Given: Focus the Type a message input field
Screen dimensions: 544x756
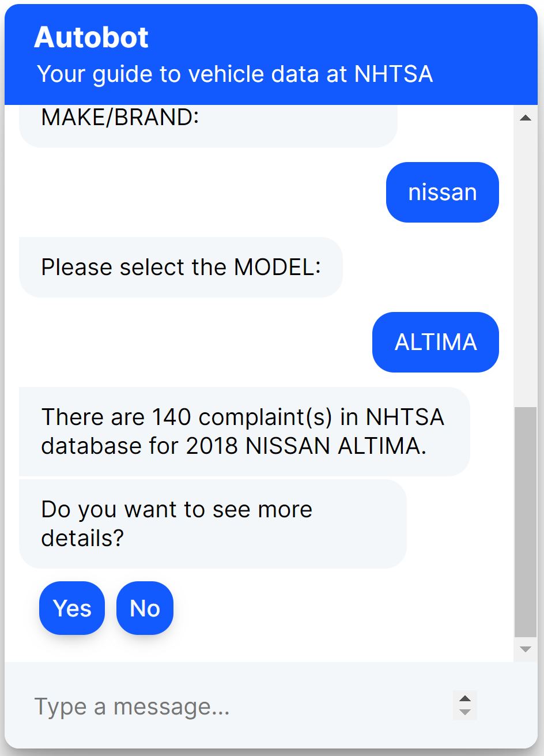Looking at the screenshot, I should [x=242, y=706].
